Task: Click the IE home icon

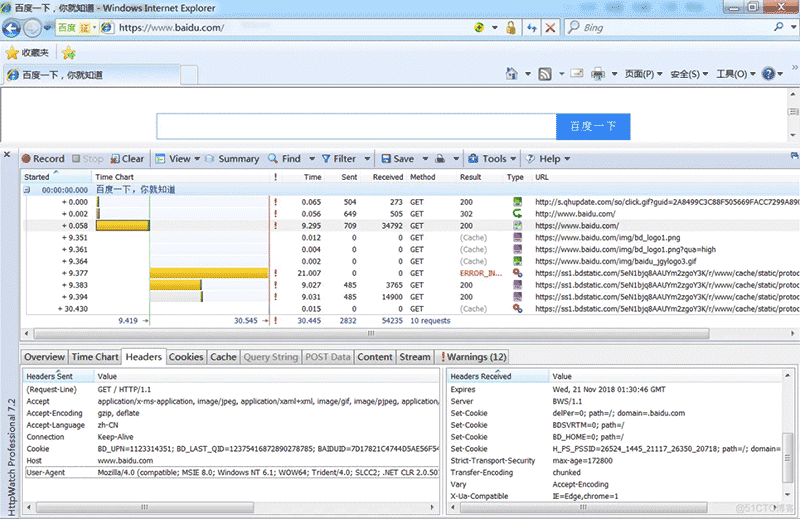Action: (512, 74)
